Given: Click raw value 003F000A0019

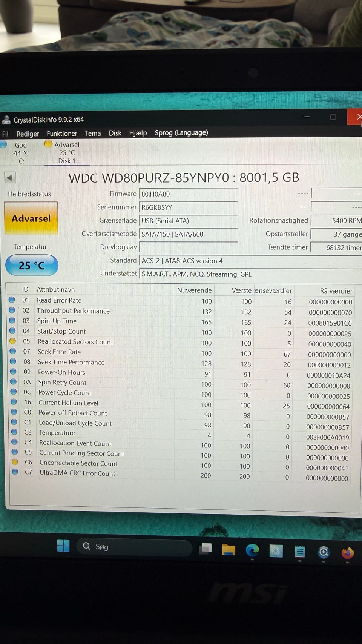Looking at the screenshot, I should click(328, 437).
